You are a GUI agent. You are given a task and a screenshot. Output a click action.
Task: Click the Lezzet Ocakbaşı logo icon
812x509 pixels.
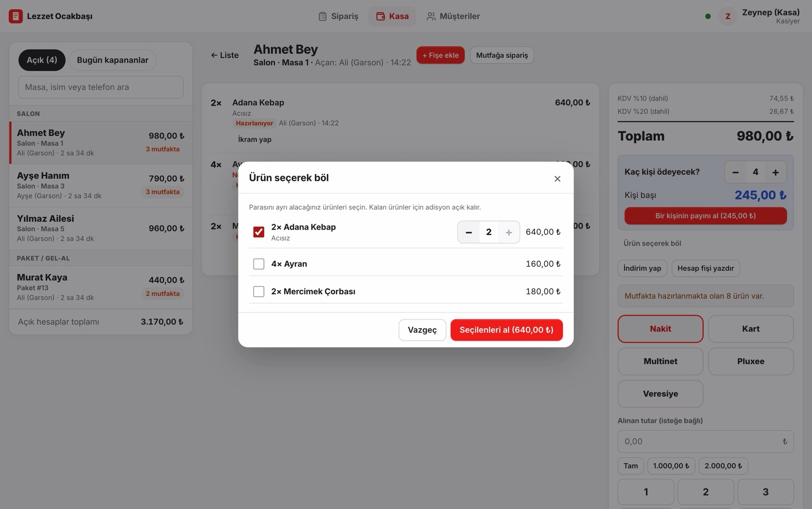15,16
